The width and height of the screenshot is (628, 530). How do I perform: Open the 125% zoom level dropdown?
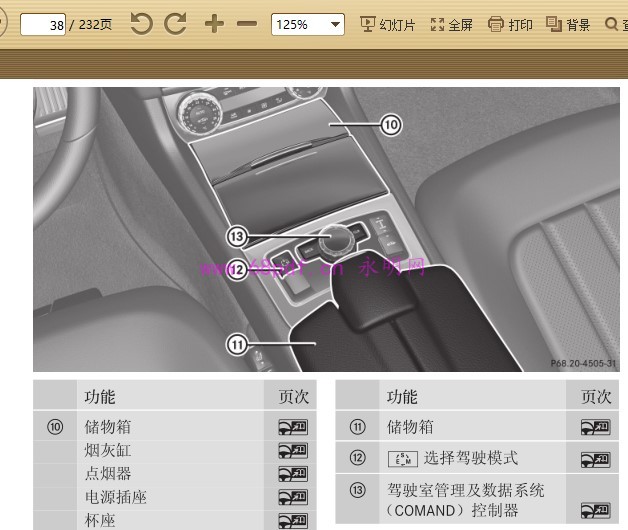[335, 24]
